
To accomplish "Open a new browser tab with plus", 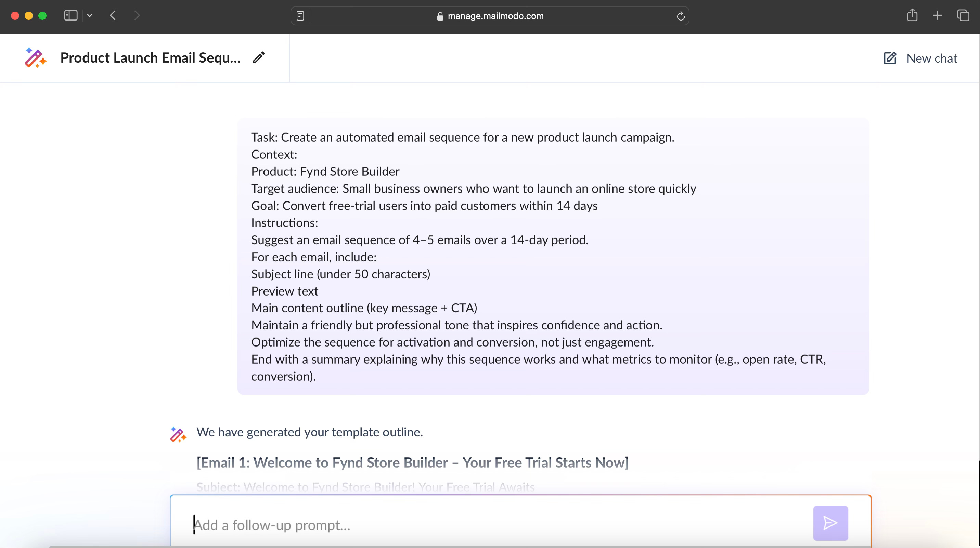I will (x=937, y=16).
